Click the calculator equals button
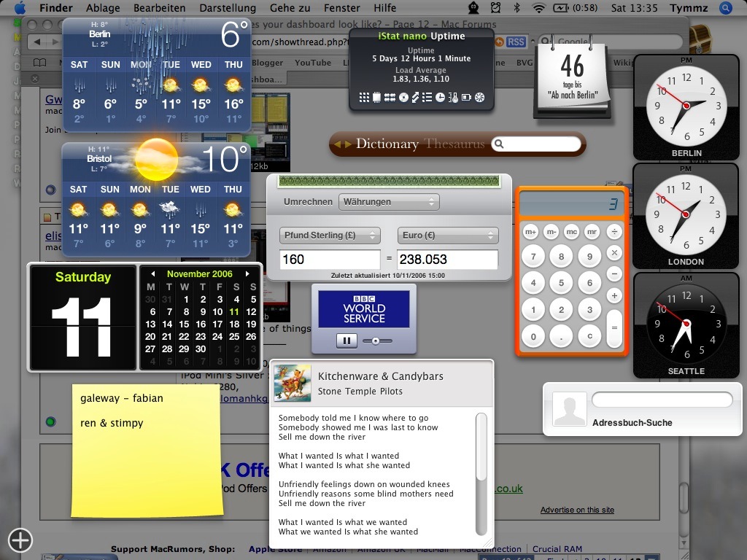The width and height of the screenshot is (747, 560). pyautogui.click(x=614, y=327)
